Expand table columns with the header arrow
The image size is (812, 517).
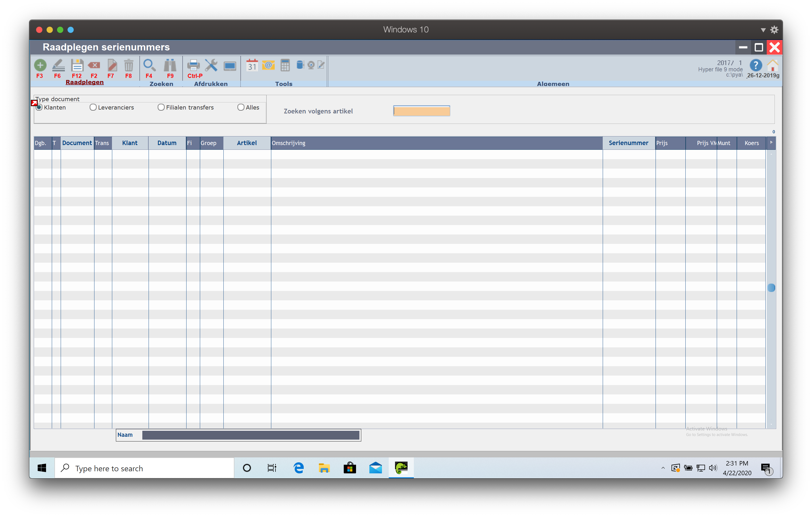771,142
